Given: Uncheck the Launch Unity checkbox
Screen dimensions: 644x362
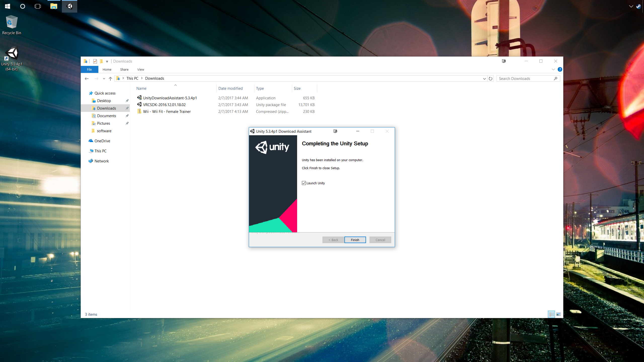Looking at the screenshot, I should click(304, 183).
